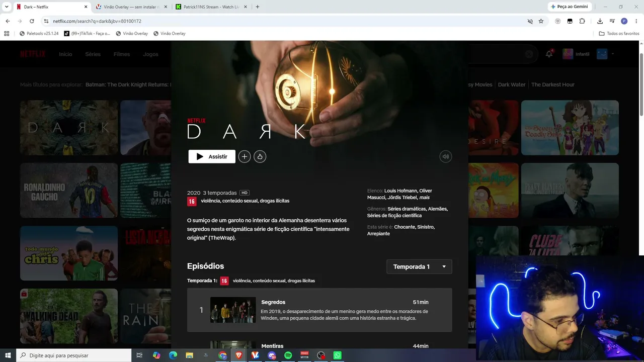Screen dimensions: 644x362
Task: Open the TikTok bookmark
Action: [87, 33]
